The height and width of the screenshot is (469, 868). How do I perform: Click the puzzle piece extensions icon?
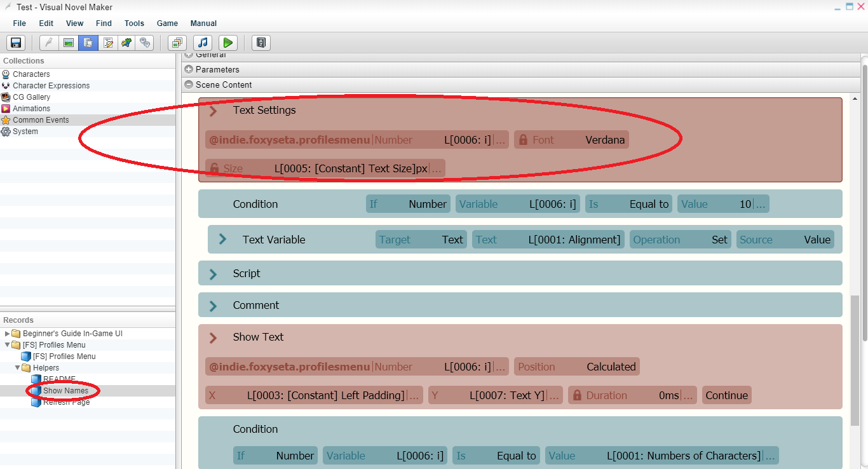pyautogui.click(x=126, y=43)
